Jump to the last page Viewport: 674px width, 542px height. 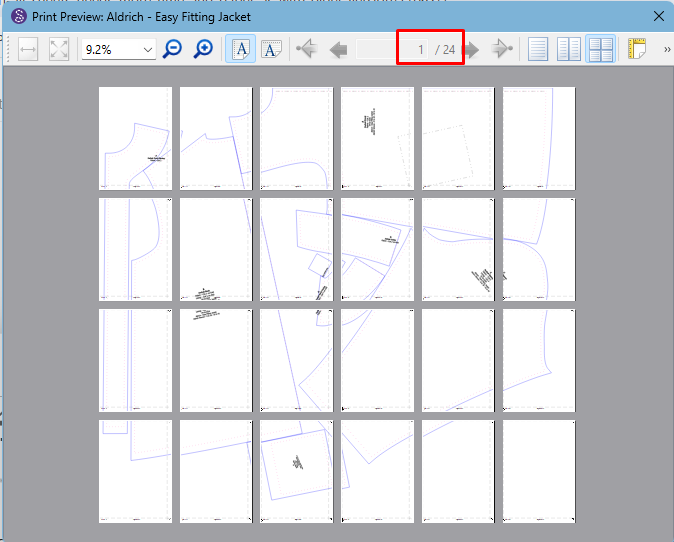(x=502, y=49)
